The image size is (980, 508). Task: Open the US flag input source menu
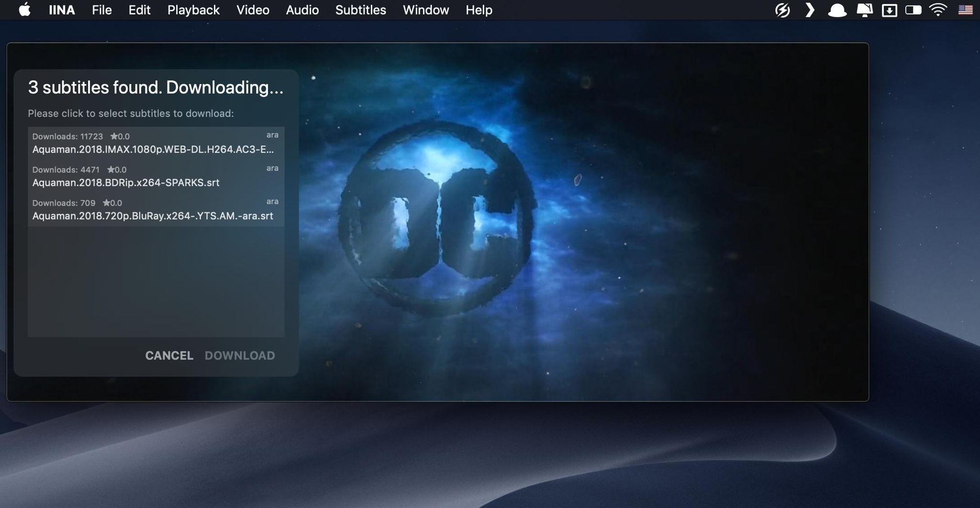click(x=965, y=10)
